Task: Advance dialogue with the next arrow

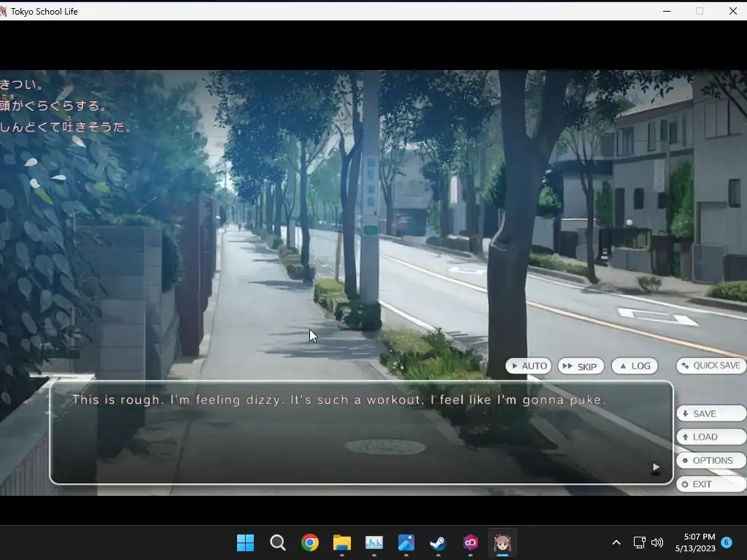Action: click(656, 467)
